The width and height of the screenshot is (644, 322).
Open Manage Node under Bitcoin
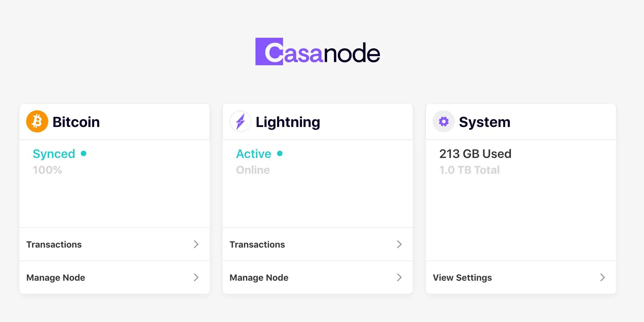tap(56, 278)
